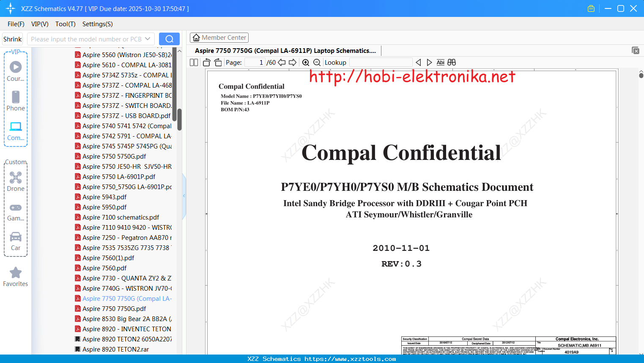
Task: Toggle the two-page view icon
Action: click(x=194, y=62)
